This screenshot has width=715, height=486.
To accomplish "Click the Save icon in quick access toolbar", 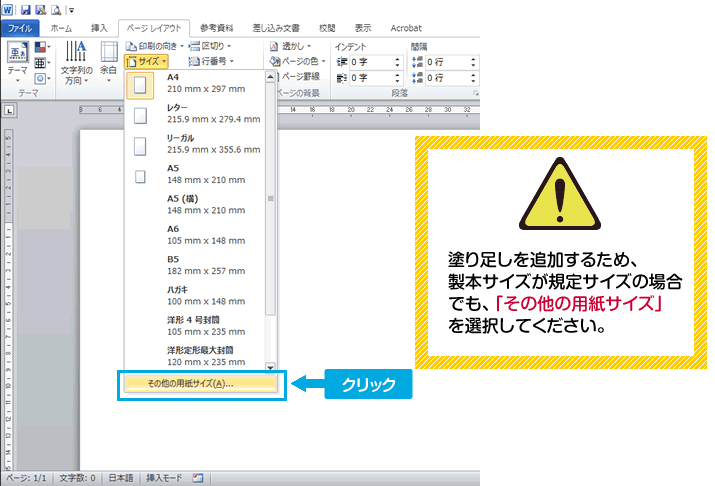I will click(23, 9).
